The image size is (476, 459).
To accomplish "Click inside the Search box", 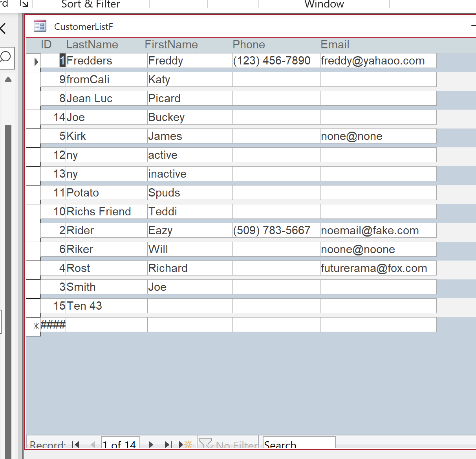I will [x=298, y=444].
